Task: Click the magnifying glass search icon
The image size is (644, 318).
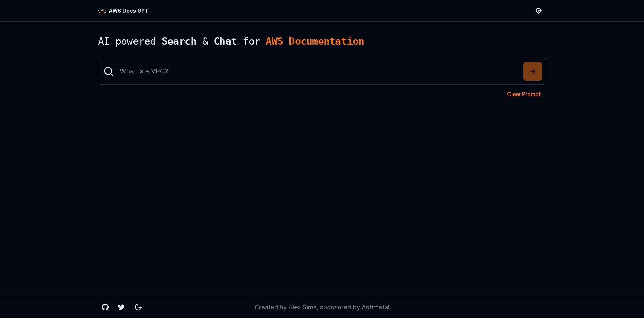Action: pyautogui.click(x=108, y=71)
